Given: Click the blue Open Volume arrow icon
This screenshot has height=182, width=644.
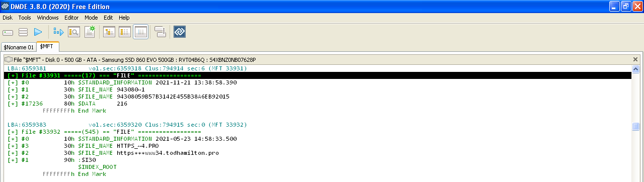Looking at the screenshot, I should click(x=38, y=32).
